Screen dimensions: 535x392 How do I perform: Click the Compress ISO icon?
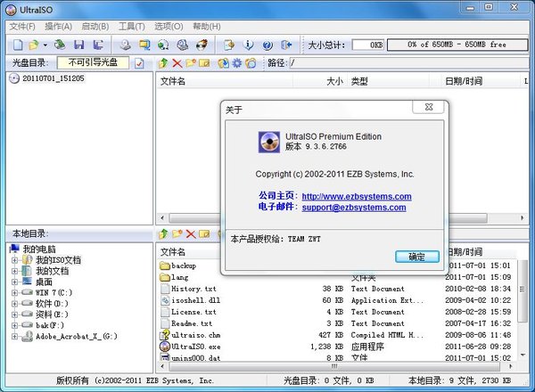coord(163,45)
